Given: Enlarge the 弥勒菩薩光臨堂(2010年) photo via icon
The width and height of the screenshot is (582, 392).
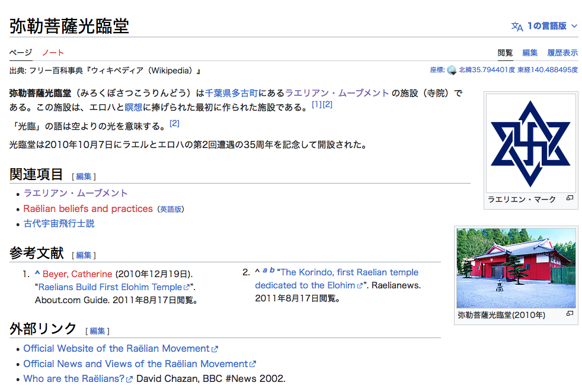Looking at the screenshot, I should (x=570, y=313).
